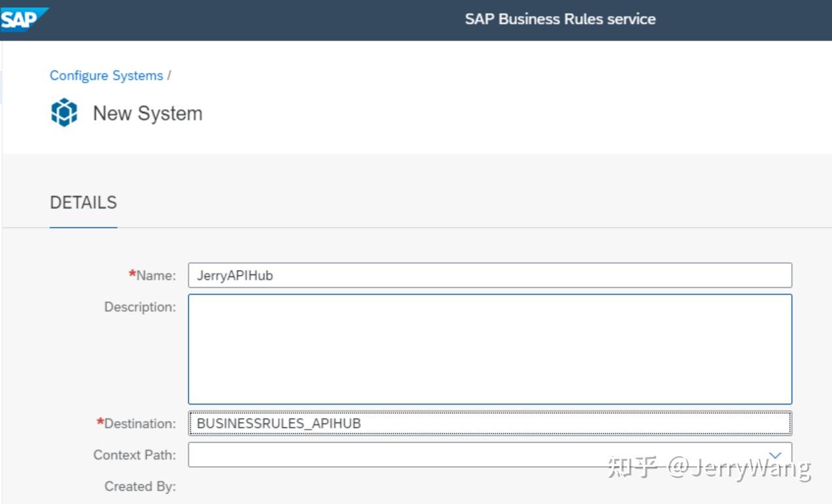Click the SAP Business Rules service header
The width and height of the screenshot is (832, 504).
click(560, 19)
